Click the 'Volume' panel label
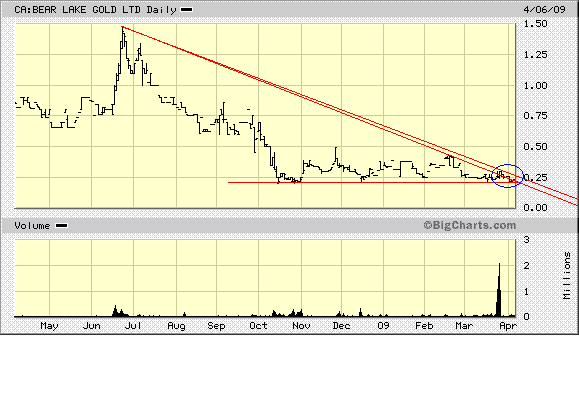Image resolution: width=579 pixels, height=405 pixels. [x=32, y=226]
